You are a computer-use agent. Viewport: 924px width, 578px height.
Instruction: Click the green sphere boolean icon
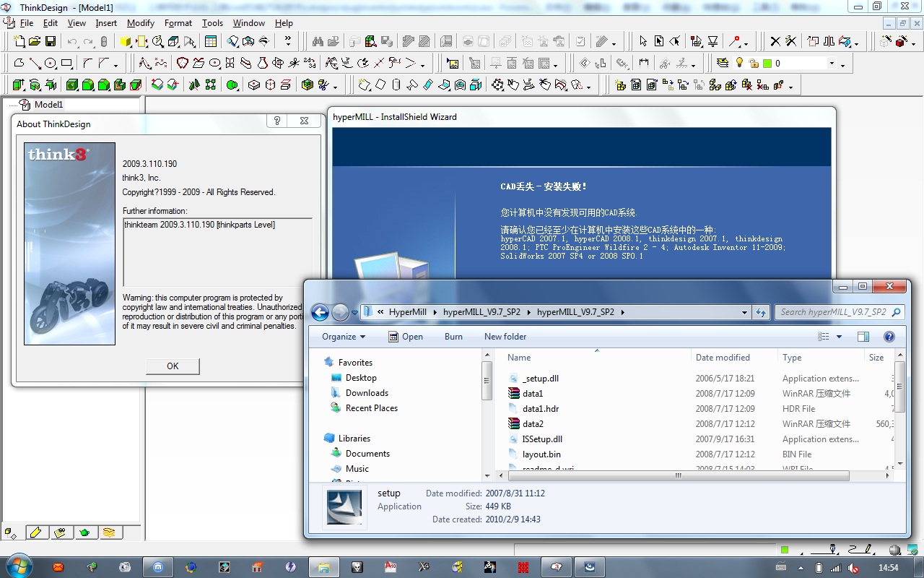(x=232, y=85)
